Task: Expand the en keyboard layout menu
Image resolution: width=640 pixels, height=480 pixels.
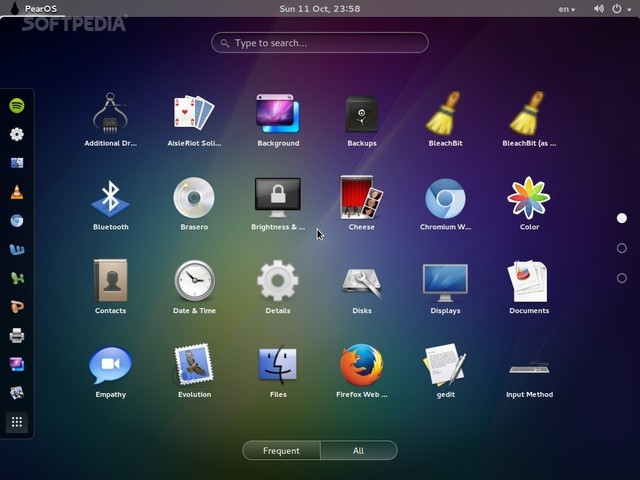Action: click(567, 9)
